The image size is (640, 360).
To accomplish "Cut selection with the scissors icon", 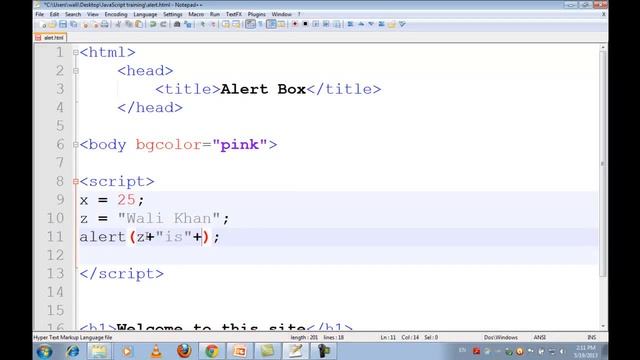I will pyautogui.click(x=118, y=24).
